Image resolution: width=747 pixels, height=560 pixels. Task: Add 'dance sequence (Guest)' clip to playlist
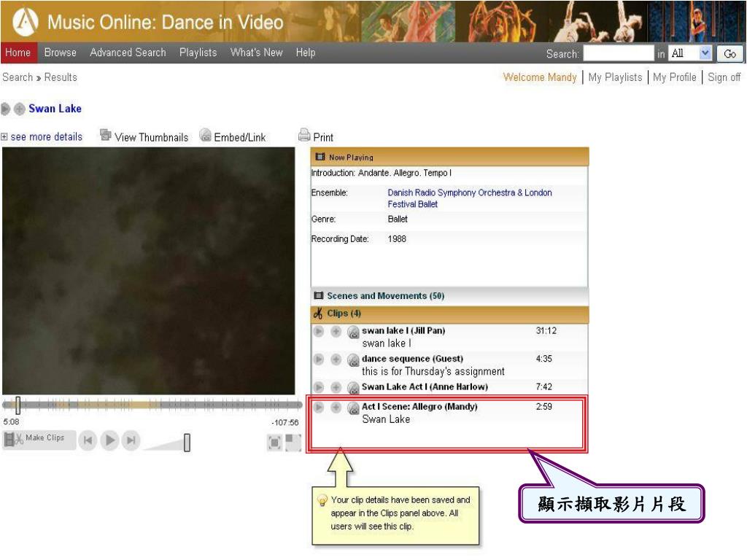point(336,359)
